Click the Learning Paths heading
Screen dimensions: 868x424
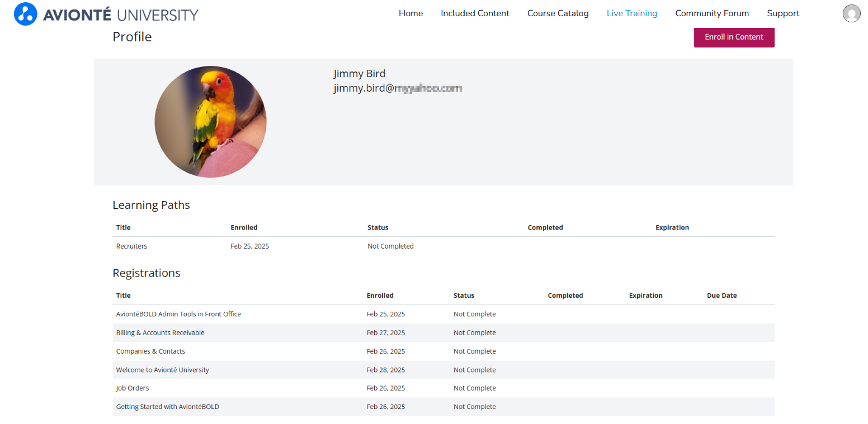[151, 205]
